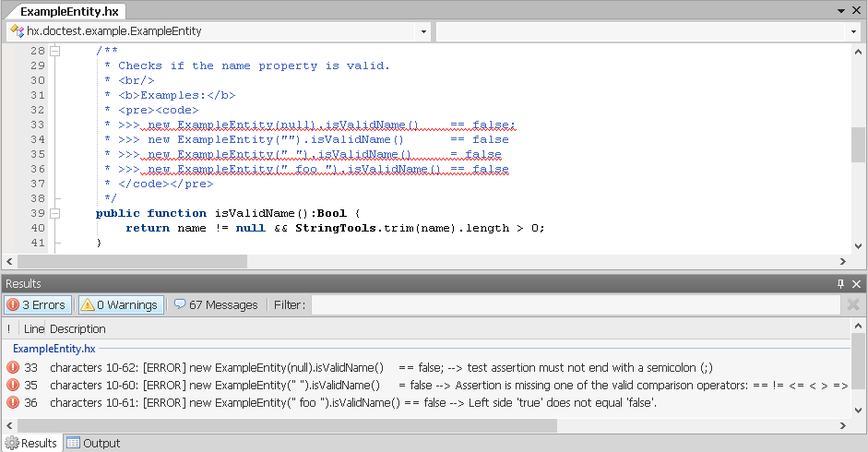Focus the Filter input field
Screen dimensions: 868x452
pos(576,304)
